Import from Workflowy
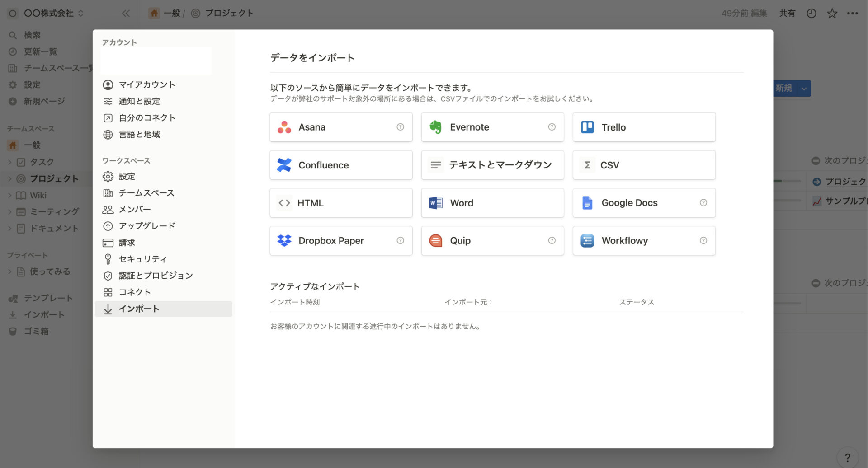The height and width of the screenshot is (468, 868). (x=644, y=241)
